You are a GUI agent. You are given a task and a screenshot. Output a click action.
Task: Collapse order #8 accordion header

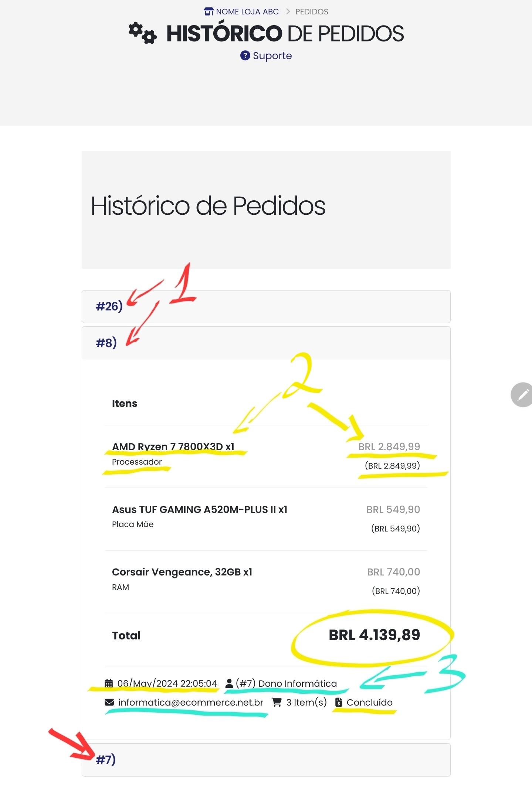click(x=266, y=343)
